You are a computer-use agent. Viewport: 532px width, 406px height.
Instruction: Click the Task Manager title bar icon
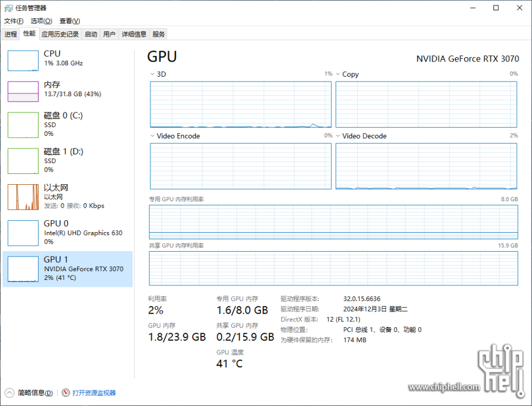pos(8,8)
